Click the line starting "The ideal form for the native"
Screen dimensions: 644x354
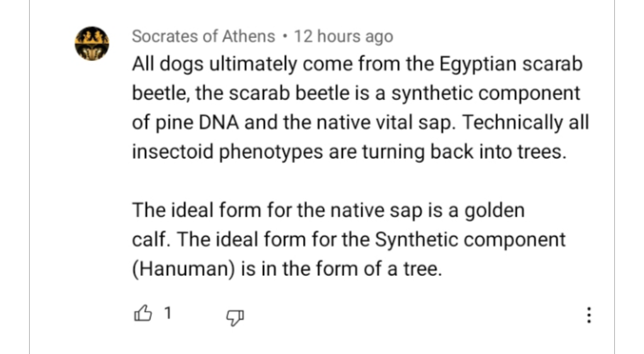328,211
